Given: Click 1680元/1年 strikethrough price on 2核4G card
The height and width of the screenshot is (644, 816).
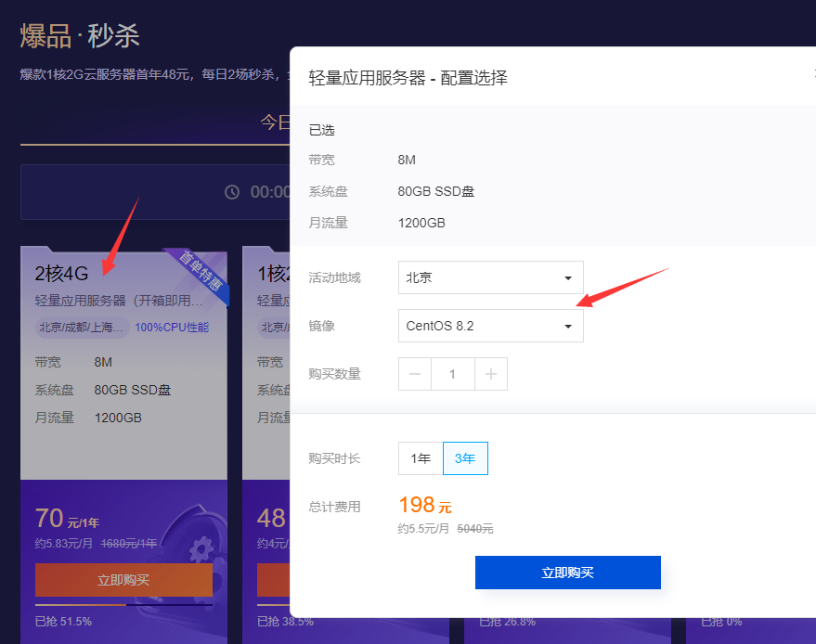Looking at the screenshot, I should [128, 544].
